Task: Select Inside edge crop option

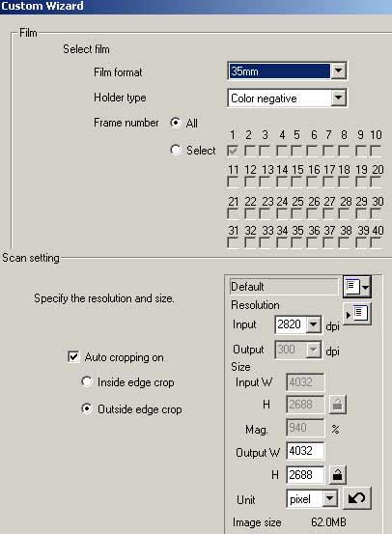Action: [87, 381]
